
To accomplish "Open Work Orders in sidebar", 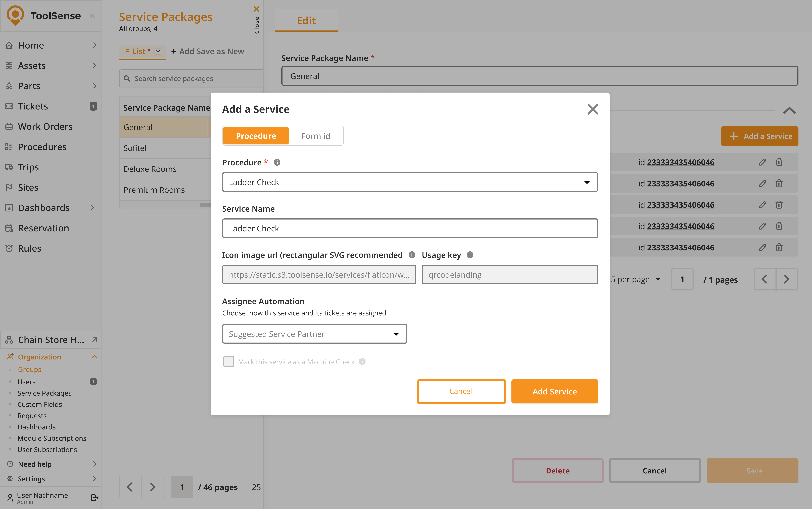I will 45,127.
